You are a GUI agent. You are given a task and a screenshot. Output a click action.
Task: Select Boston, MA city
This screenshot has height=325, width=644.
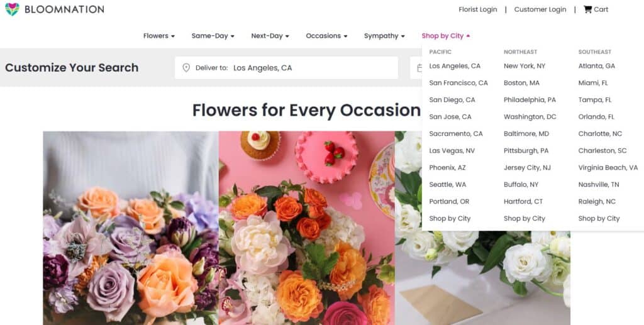coord(521,83)
